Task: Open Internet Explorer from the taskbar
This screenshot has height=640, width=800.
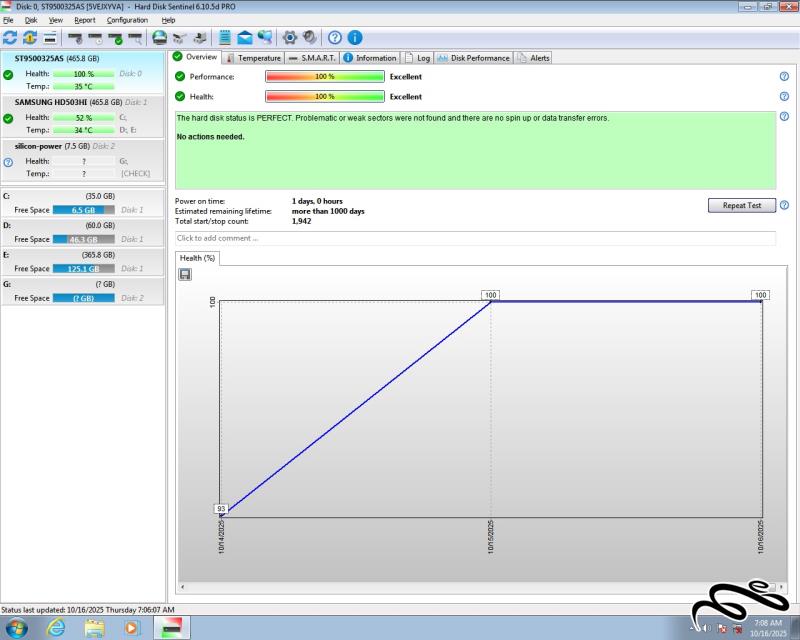Action: (x=57, y=627)
